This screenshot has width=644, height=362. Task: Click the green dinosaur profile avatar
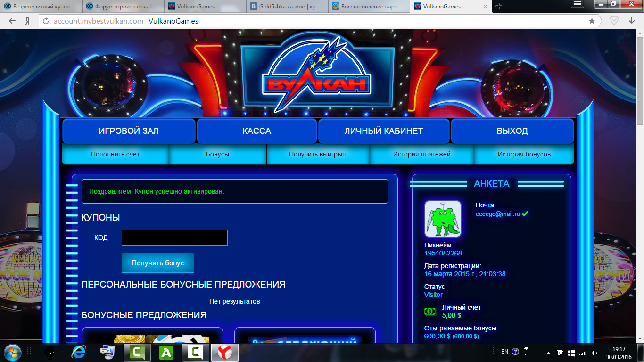[x=443, y=219]
